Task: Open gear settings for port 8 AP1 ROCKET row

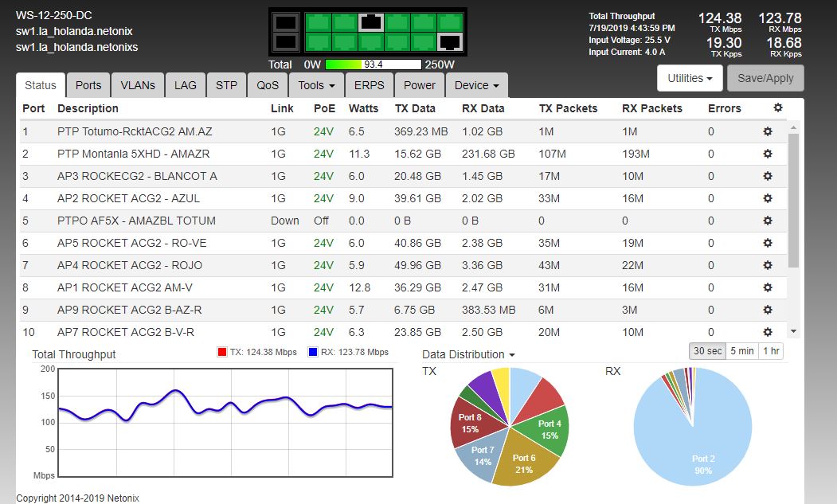Action: [x=768, y=287]
